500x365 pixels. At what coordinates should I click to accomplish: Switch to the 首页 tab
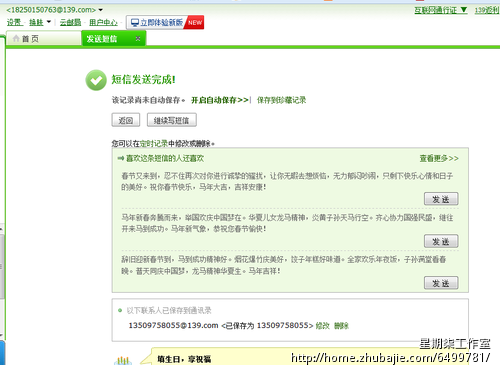click(x=43, y=39)
